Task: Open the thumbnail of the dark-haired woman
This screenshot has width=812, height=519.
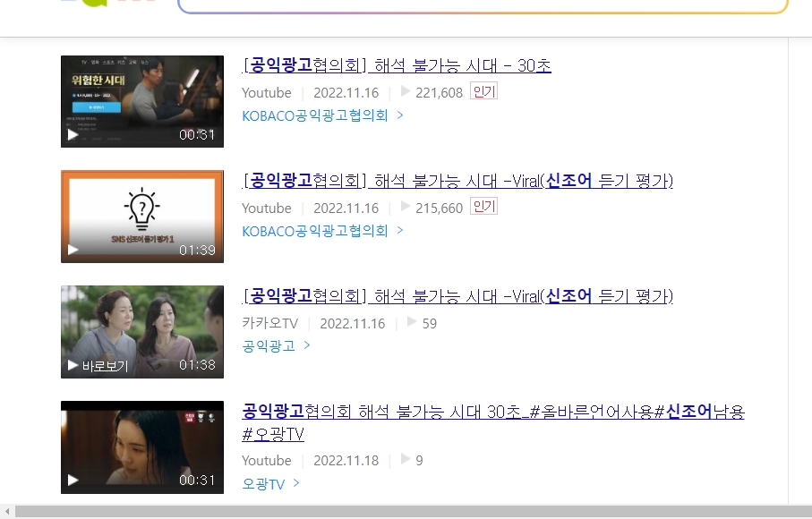Action: (142, 447)
